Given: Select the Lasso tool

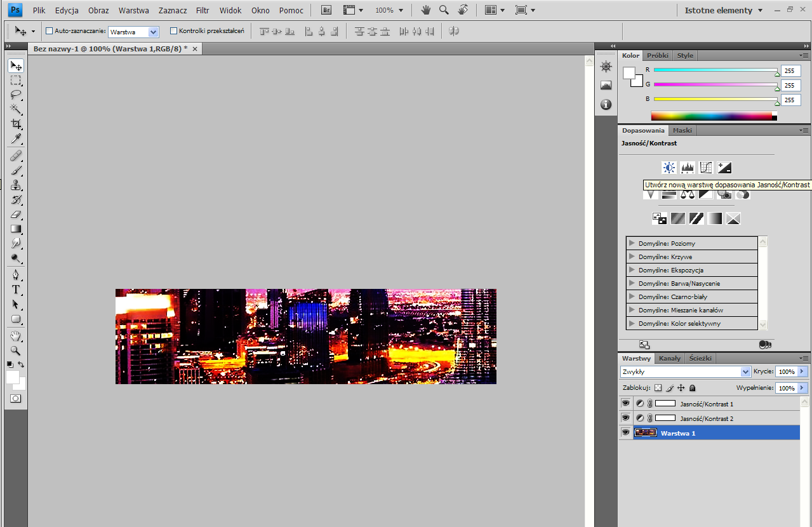Looking at the screenshot, I should [x=17, y=95].
